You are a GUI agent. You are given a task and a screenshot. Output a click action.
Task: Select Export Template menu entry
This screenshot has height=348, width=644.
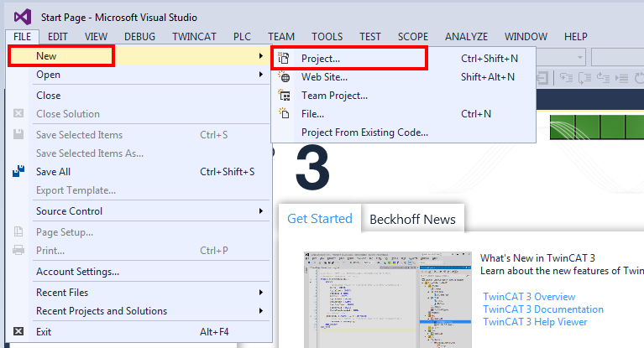point(139,190)
